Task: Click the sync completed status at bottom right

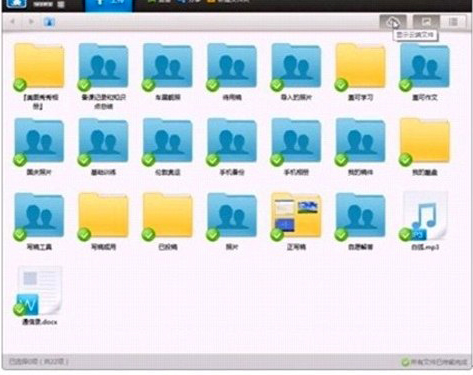Action: pos(434,362)
